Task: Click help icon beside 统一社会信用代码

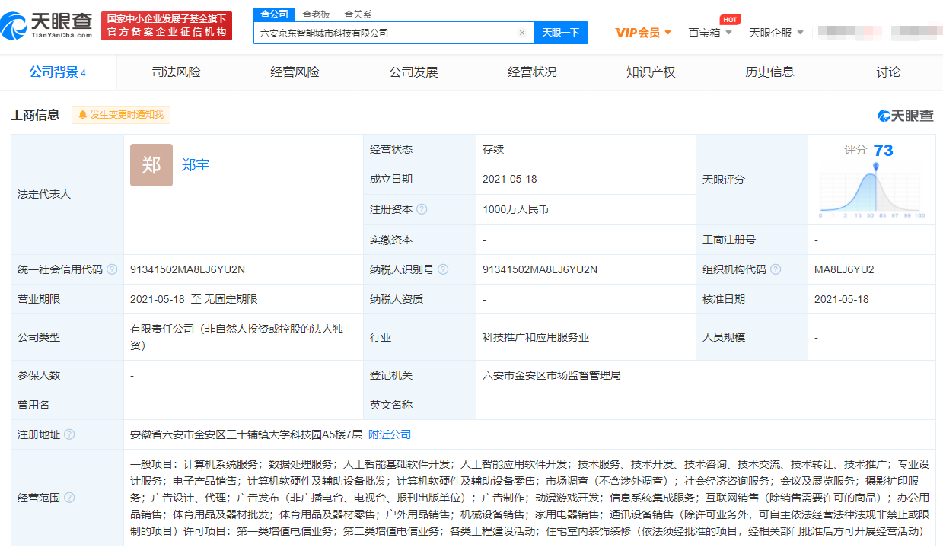Action: 112,269
